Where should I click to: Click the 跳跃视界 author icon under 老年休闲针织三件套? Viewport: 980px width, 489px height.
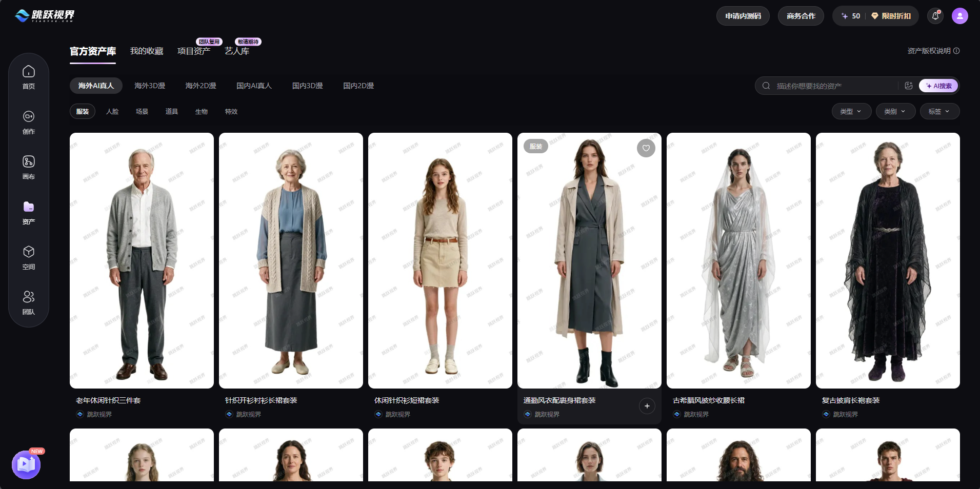tap(80, 414)
